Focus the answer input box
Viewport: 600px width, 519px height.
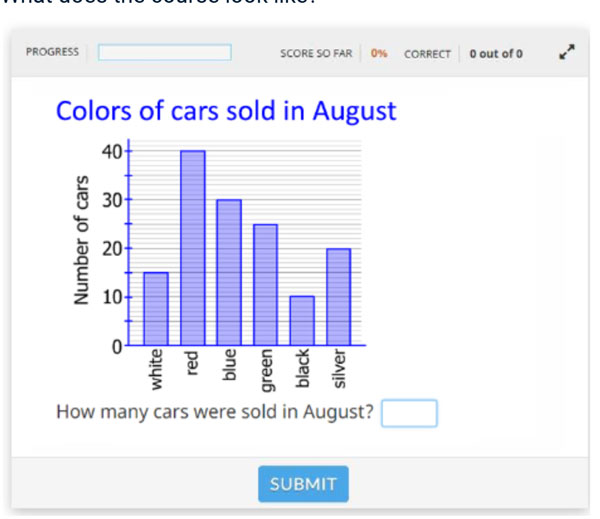pyautogui.click(x=409, y=412)
